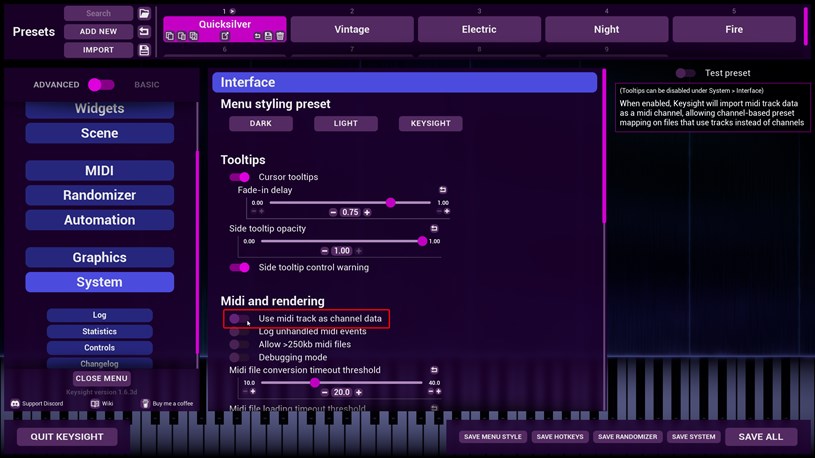
Task: Open the Widgets menu section
Action: point(99,109)
